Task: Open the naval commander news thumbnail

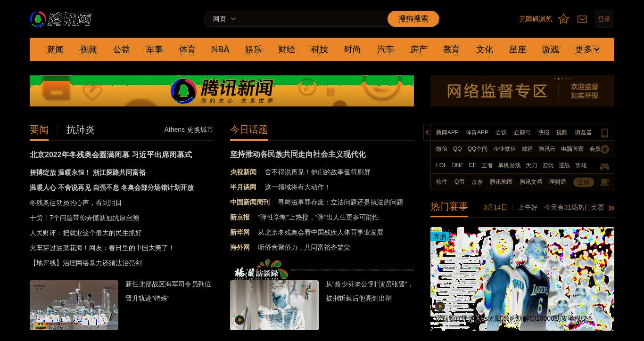Action: 74,305
